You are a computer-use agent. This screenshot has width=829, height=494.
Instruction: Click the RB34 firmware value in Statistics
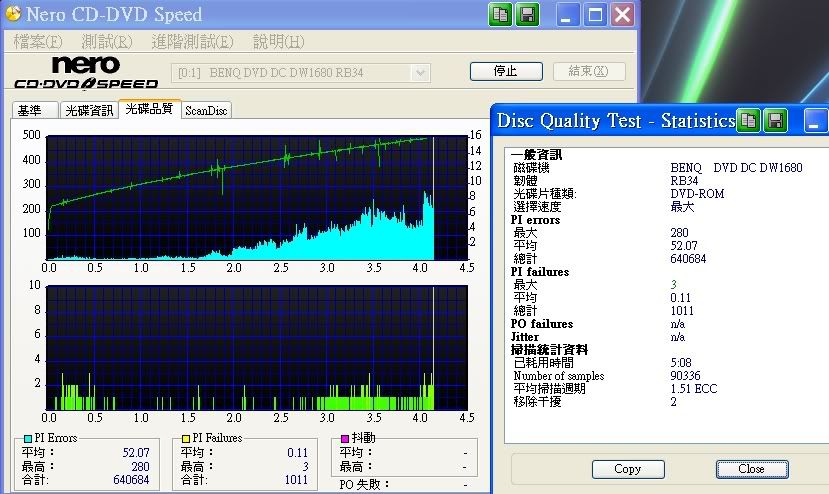pos(684,180)
